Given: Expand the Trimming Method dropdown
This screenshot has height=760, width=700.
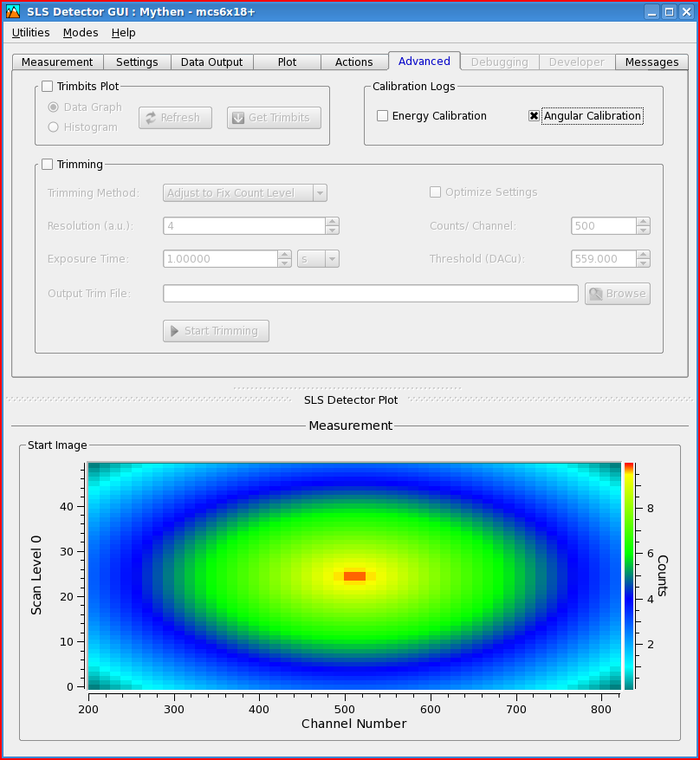Looking at the screenshot, I should click(245, 193).
